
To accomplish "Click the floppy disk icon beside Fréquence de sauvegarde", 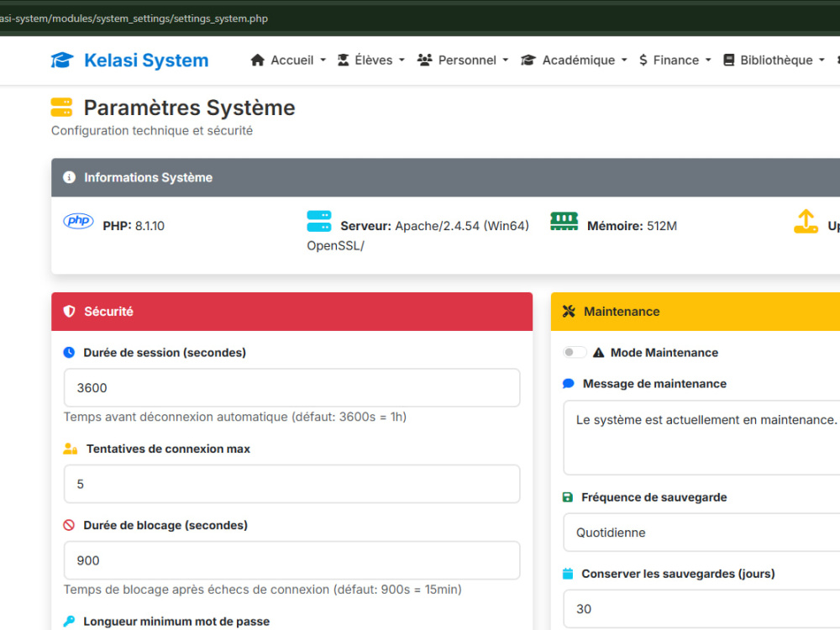I will (568, 497).
